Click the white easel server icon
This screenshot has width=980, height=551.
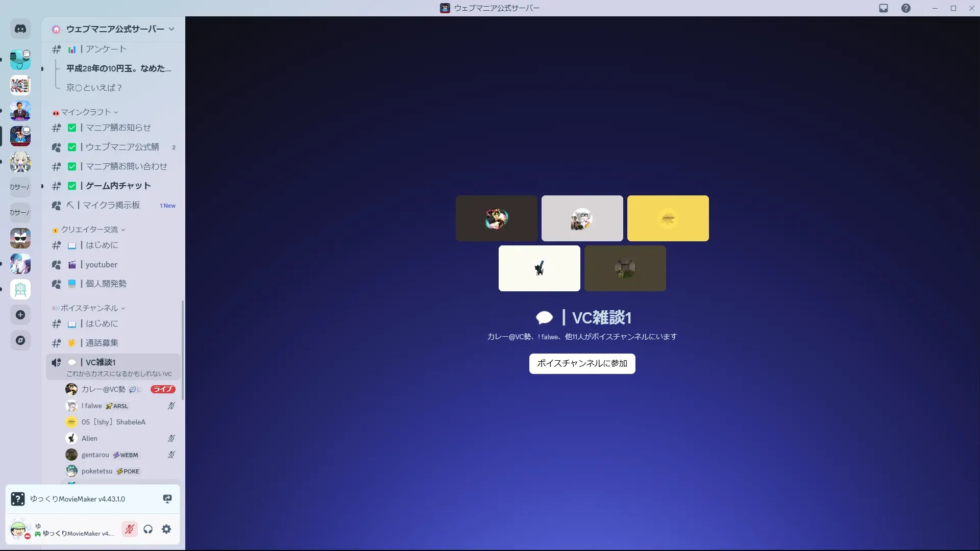tap(20, 289)
